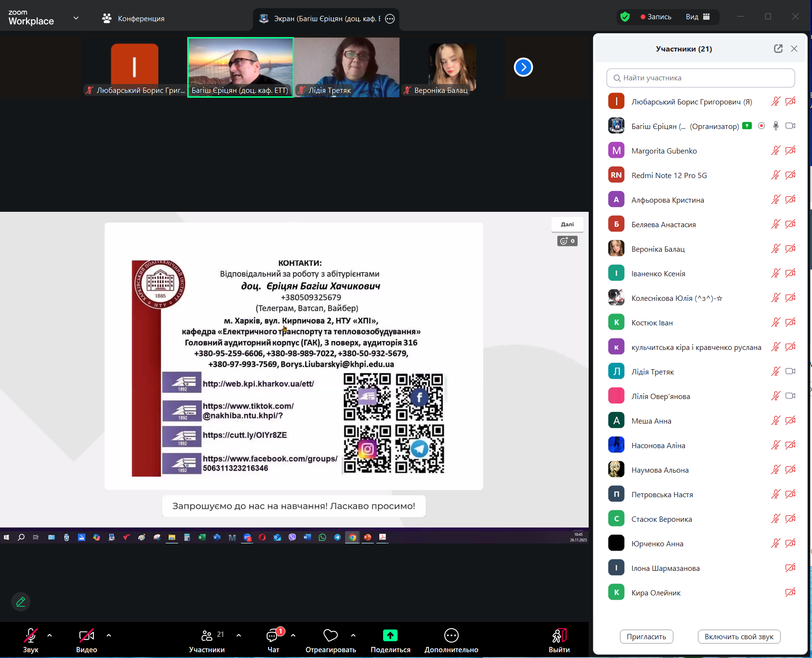The image size is (812, 658).
Task: Click the Найти участника search field
Action: click(700, 78)
